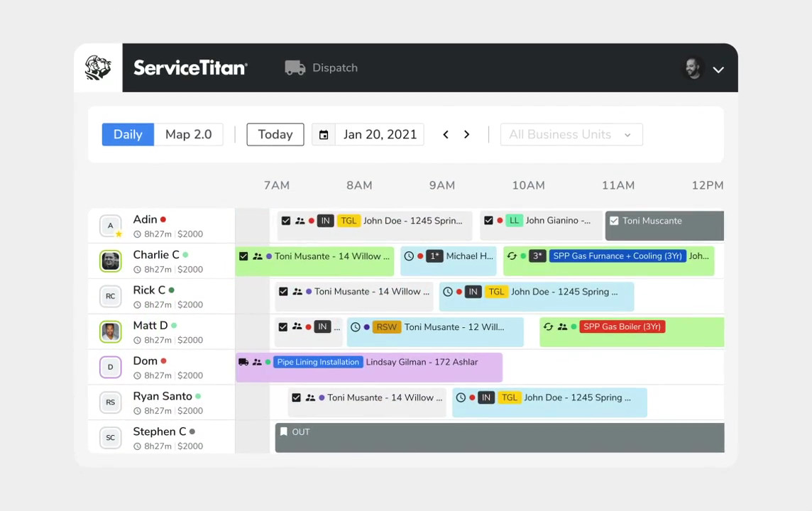
Task: Toggle checkbox on Ryan Santo's Toni Musante job
Action: point(296,397)
